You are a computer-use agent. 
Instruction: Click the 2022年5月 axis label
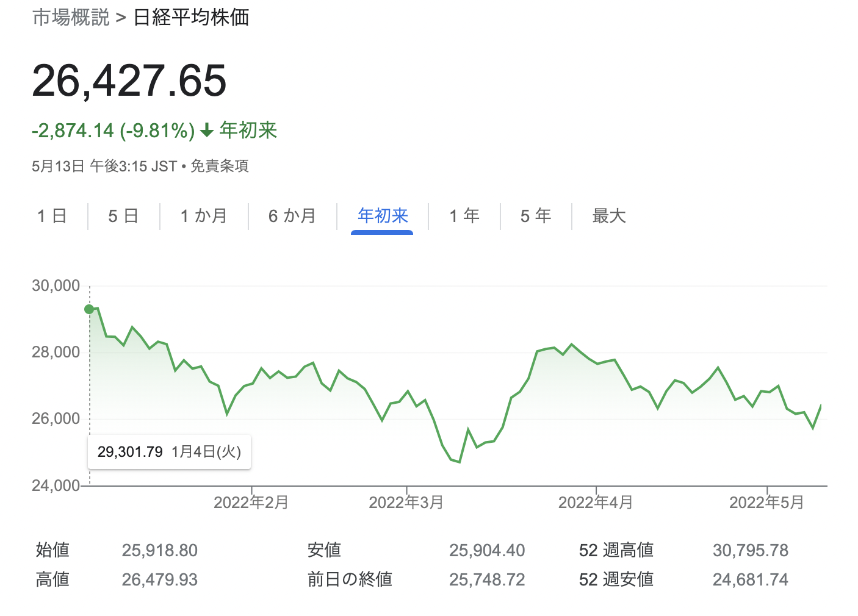(x=766, y=503)
